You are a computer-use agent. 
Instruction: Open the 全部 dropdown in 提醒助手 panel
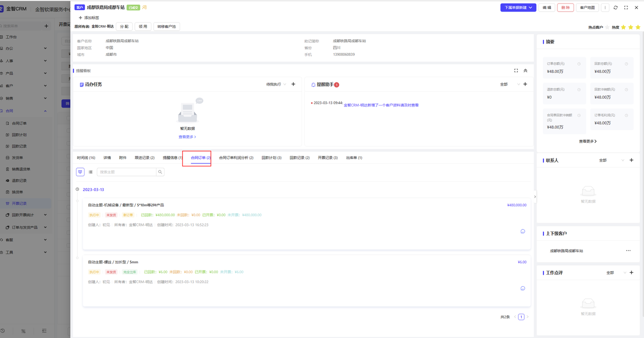point(510,84)
